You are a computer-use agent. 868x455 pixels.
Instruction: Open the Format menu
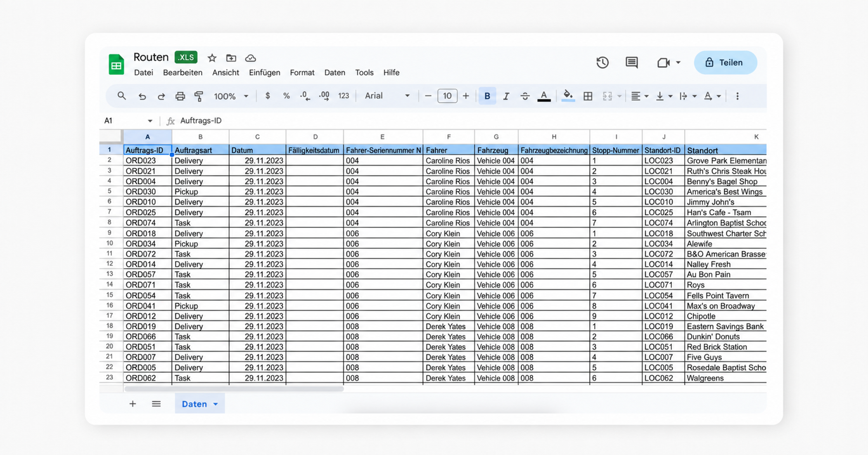tap(302, 72)
